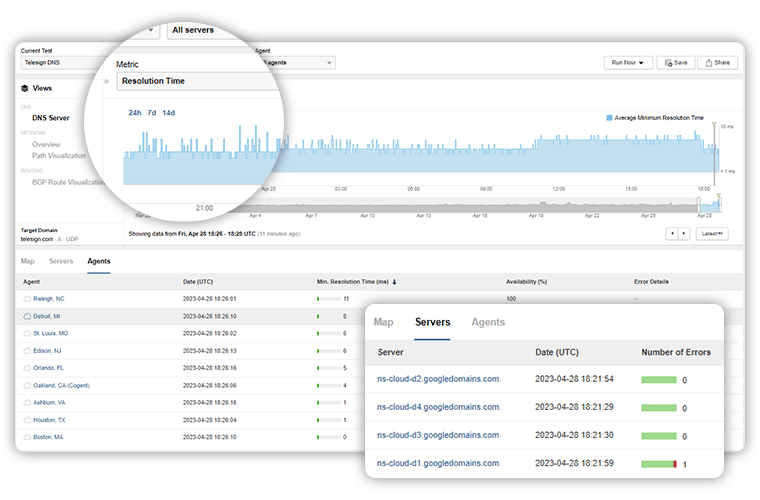760x500 pixels.
Task: Click the cloud icon beside Detroit, MI
Action: point(27,316)
